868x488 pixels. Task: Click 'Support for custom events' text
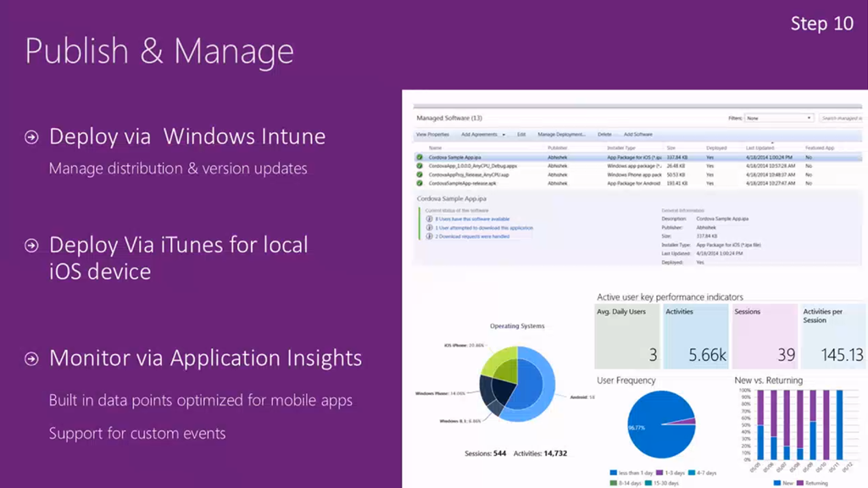coord(137,433)
